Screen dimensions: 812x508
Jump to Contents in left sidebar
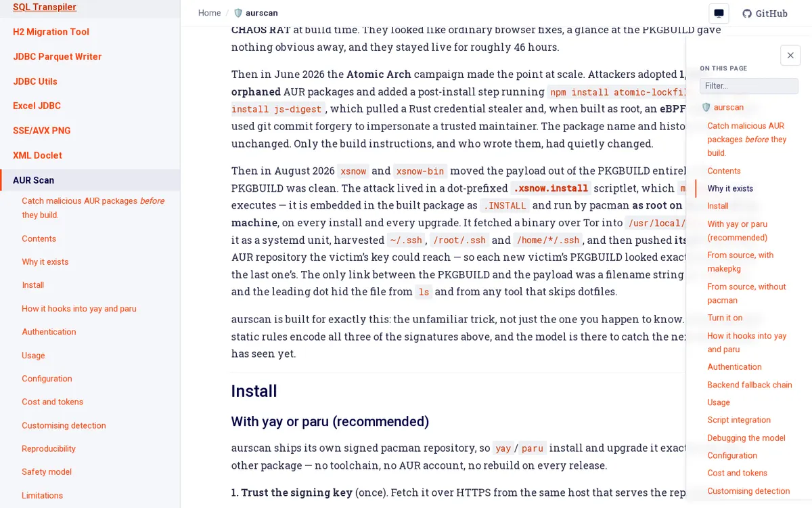point(39,238)
